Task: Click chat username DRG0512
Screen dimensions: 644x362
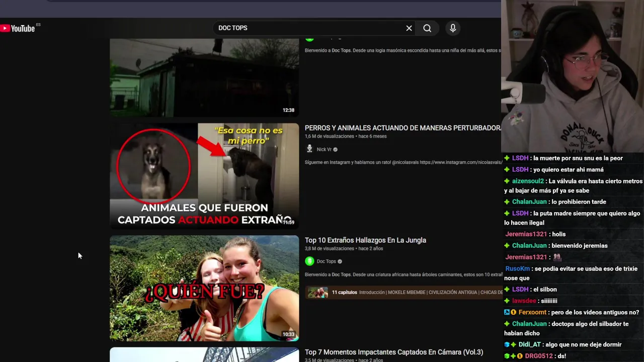Action: click(x=539, y=356)
